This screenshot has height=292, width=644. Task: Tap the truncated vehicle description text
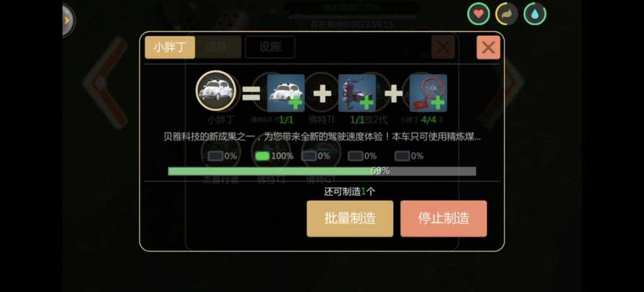[322, 137]
